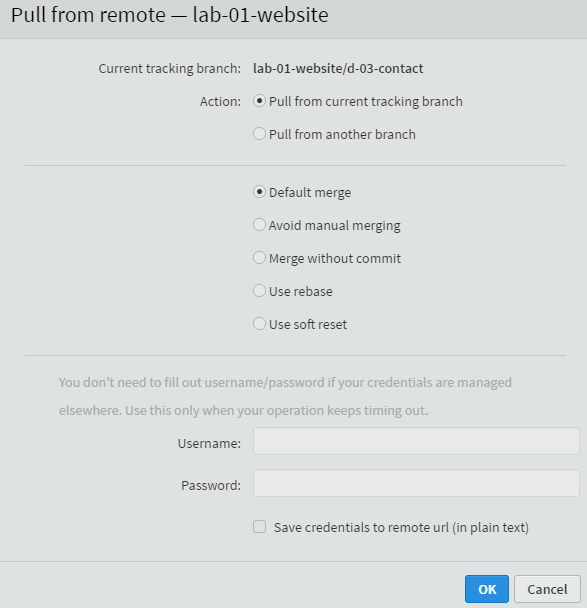This screenshot has height=608, width=587.
Task: Focus the Username input field
Action: pyautogui.click(x=416, y=441)
